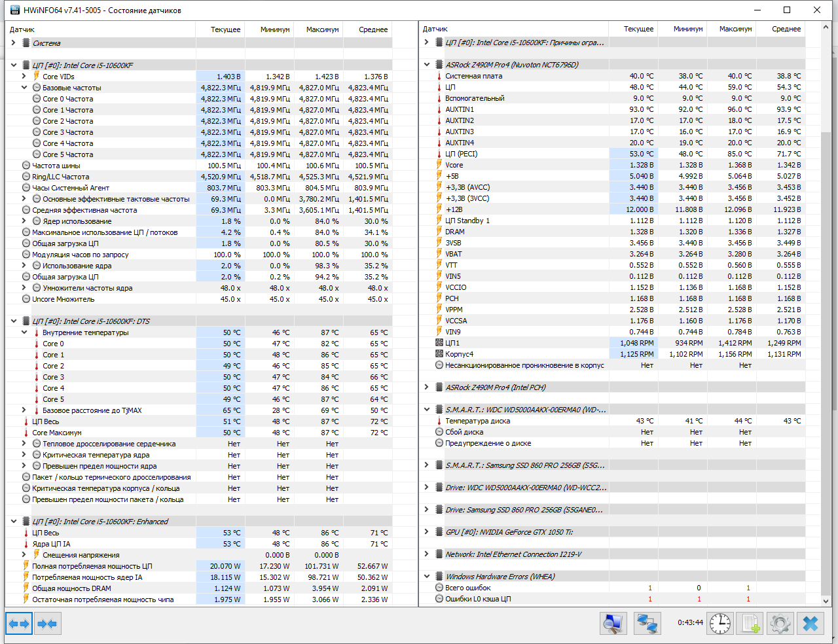Collapse the Intel Core i5-10600KF: Enhanced group
The height and width of the screenshot is (644, 838).
(14, 522)
